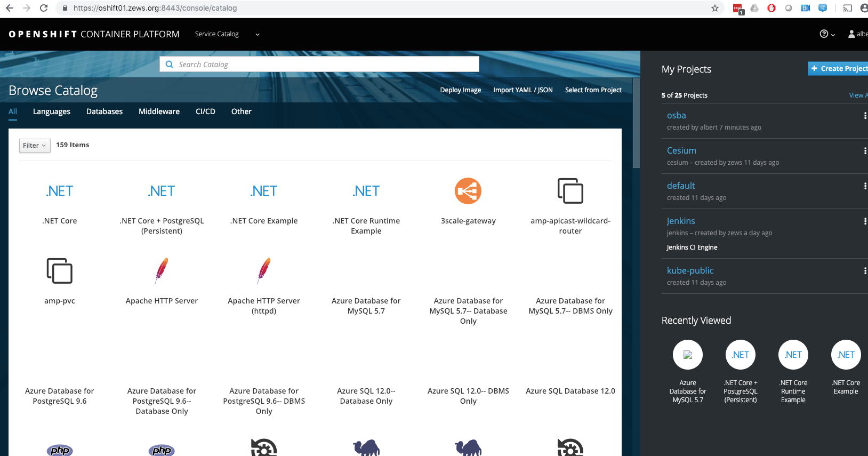Open the .NET Core catalog icon

coord(60,191)
